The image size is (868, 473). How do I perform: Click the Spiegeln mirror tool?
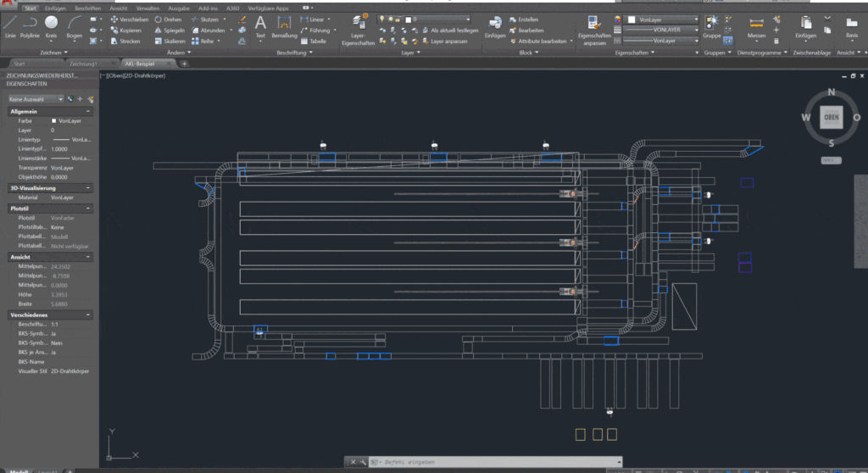point(170,31)
